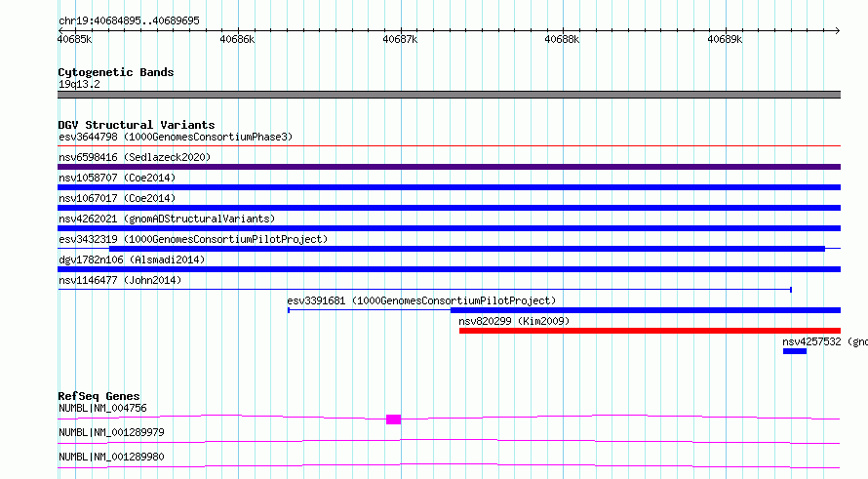Click NUMBL|NM_001289980 transcript label
Screen dimensions: 868x479
111,457
